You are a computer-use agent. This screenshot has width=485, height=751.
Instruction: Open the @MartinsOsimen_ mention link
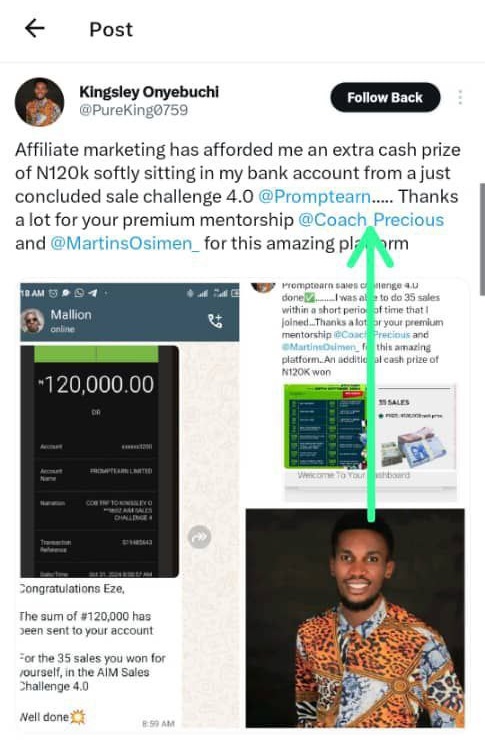click(x=125, y=243)
